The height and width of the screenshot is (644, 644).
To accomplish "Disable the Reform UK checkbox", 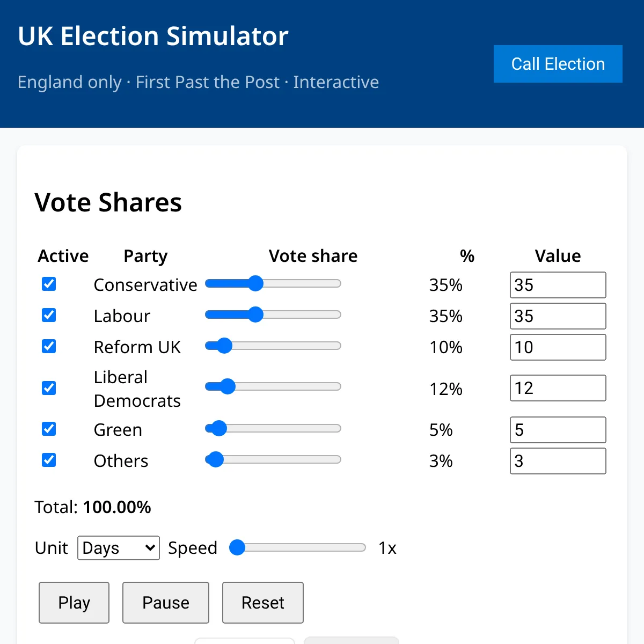I will click(49, 346).
